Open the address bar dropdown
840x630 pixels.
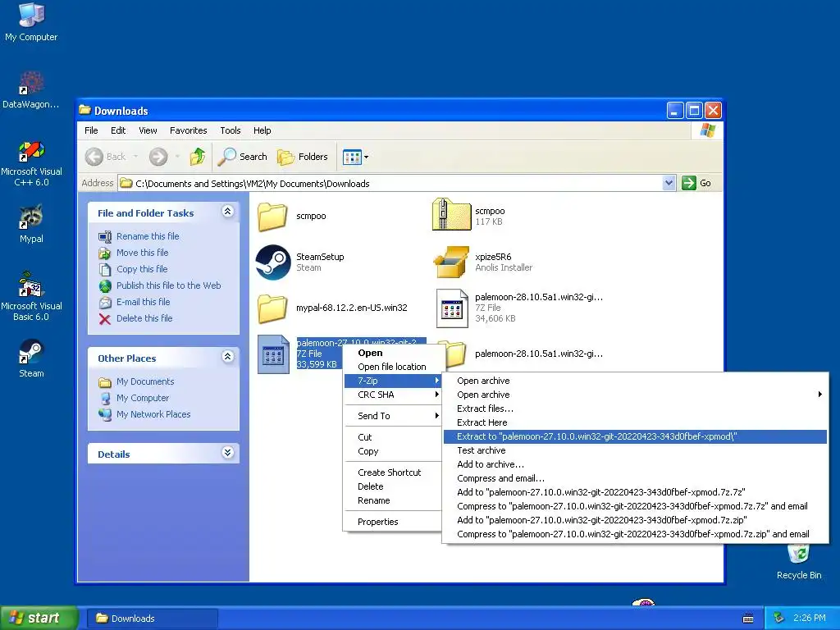coord(669,183)
